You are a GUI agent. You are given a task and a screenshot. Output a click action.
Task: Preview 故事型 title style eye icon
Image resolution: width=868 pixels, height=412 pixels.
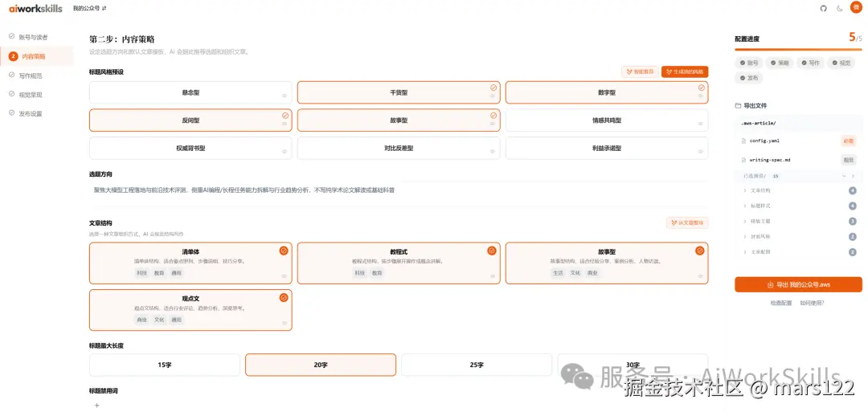tap(493, 124)
